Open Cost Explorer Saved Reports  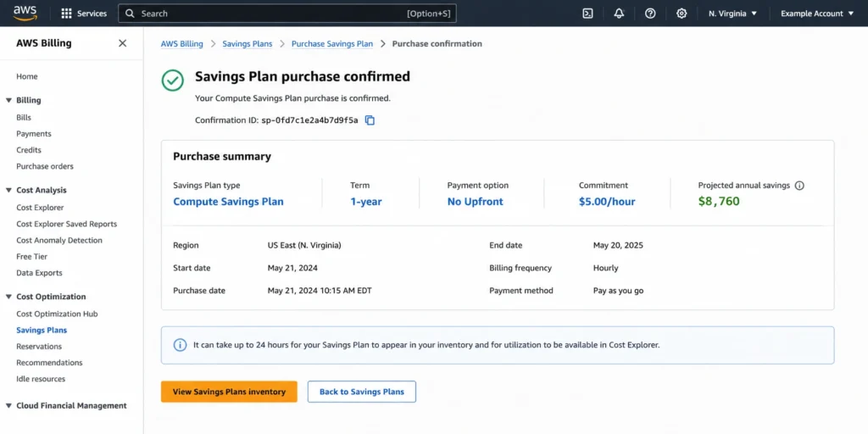click(x=66, y=224)
